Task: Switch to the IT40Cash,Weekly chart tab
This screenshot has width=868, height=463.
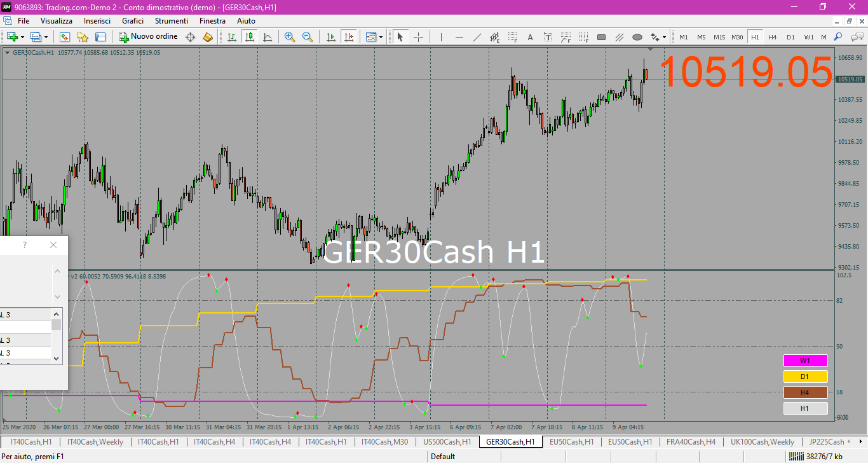Action: (95, 442)
